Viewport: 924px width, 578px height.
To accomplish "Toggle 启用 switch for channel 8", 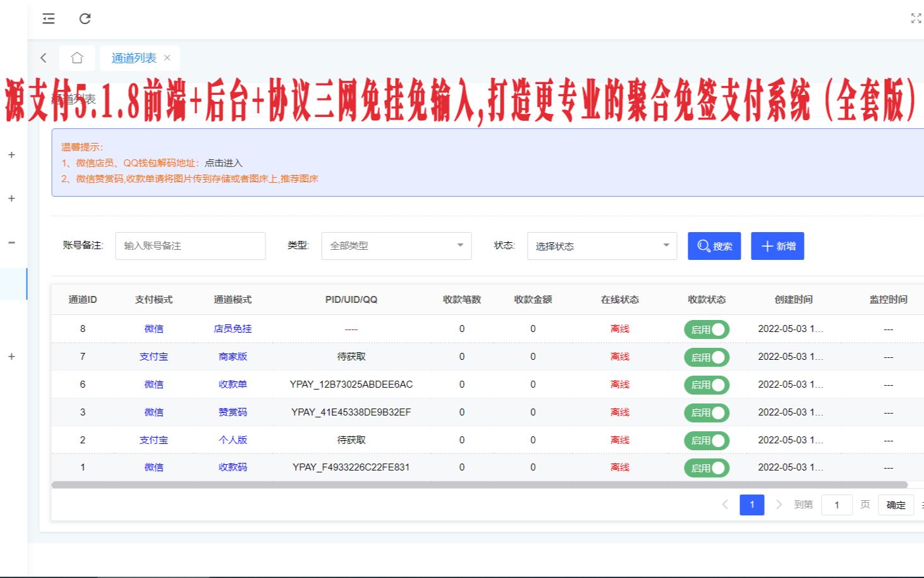I will [707, 329].
